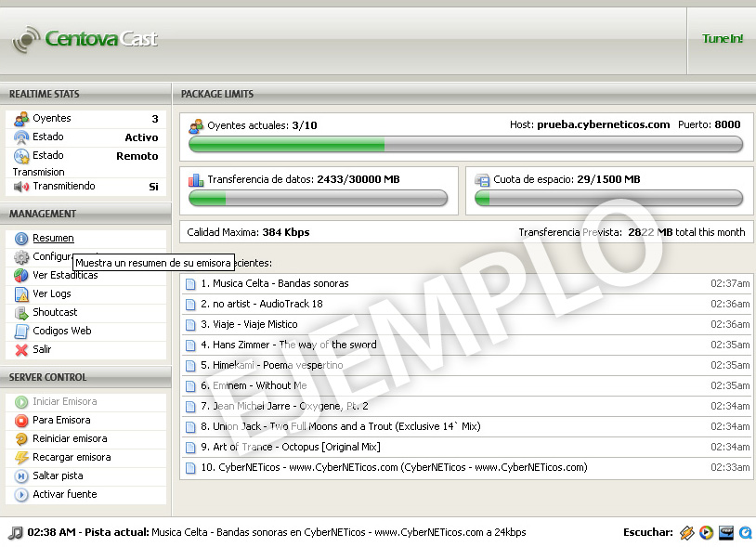
Task: Open Ver Logs
Action: click(52, 293)
